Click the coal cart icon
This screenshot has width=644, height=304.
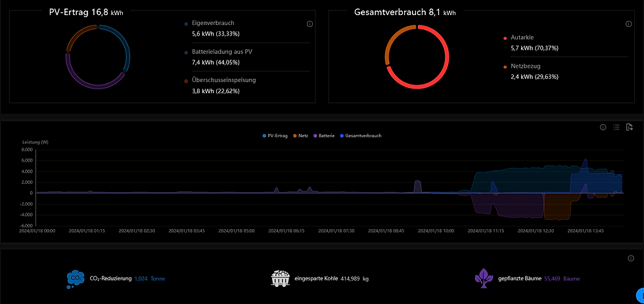coord(281,278)
